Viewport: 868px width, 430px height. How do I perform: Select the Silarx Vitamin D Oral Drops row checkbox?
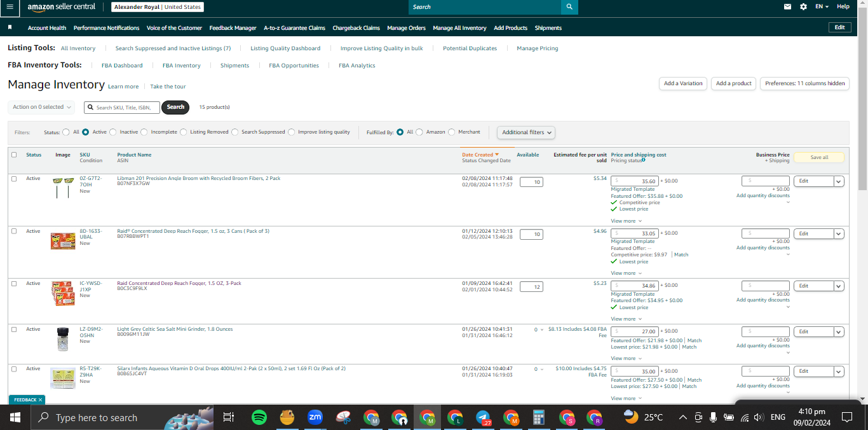pyautogui.click(x=14, y=369)
